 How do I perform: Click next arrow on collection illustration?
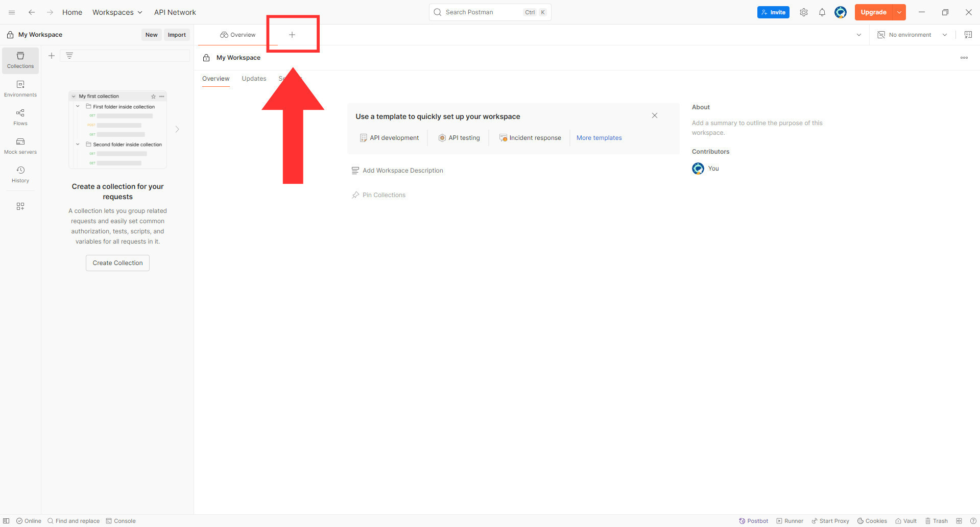click(x=177, y=129)
